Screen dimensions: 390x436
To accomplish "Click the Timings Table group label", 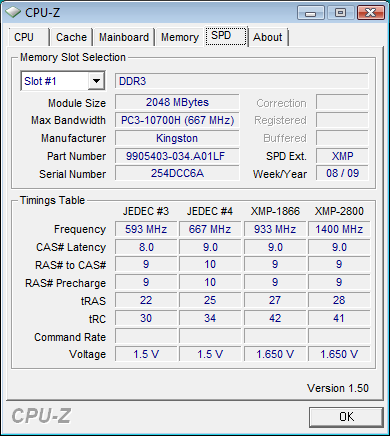I will (52, 200).
